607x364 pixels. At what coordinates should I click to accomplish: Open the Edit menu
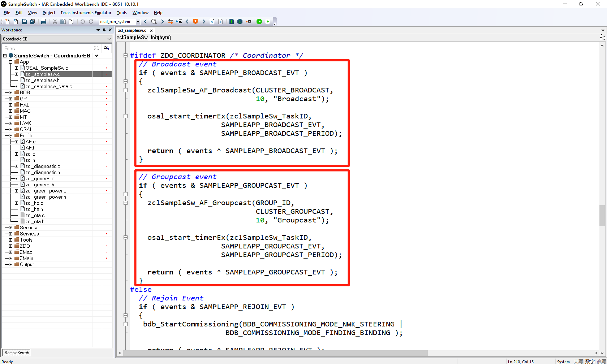point(19,13)
